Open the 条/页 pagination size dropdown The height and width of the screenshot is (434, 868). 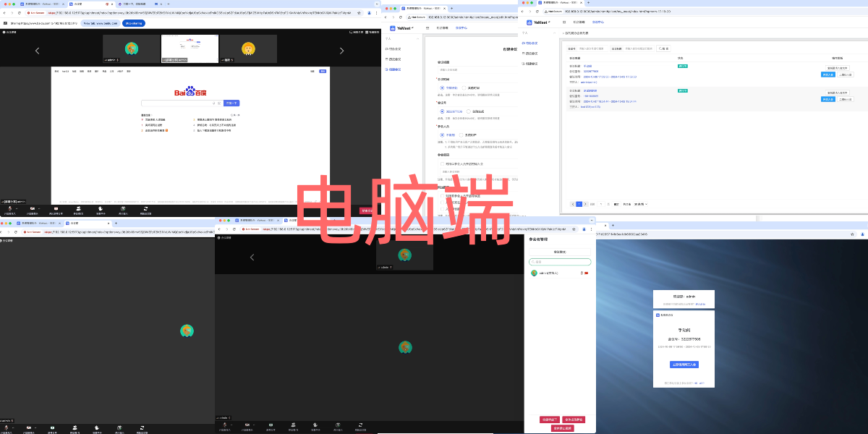pos(640,205)
